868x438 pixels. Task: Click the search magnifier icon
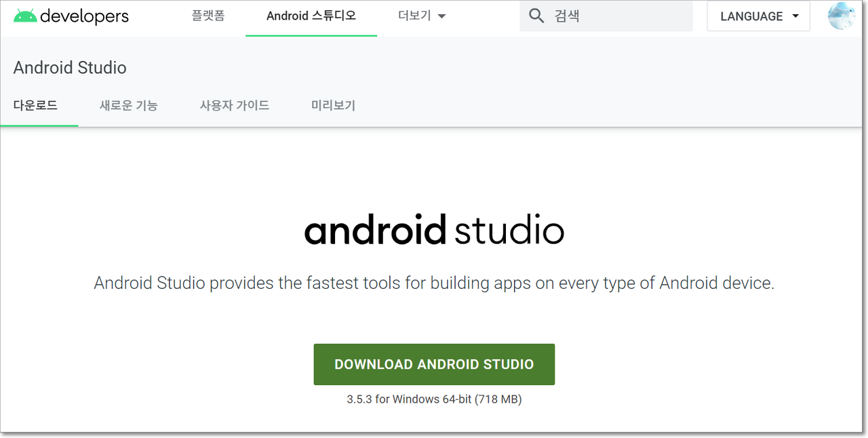(536, 16)
